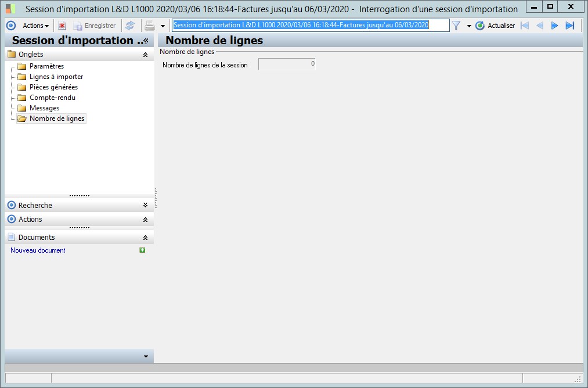This screenshot has height=388, width=588.
Task: Open the bottom dropdown arrow of left panel
Action: (146, 357)
